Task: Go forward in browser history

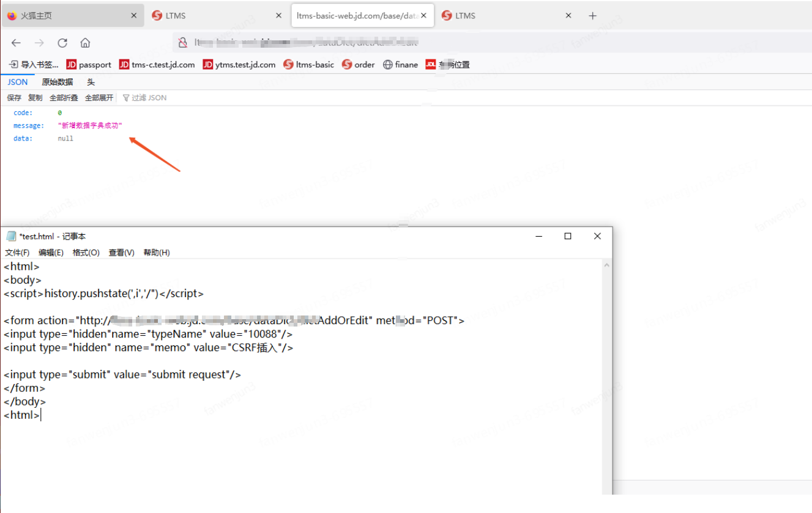Action: coord(39,43)
